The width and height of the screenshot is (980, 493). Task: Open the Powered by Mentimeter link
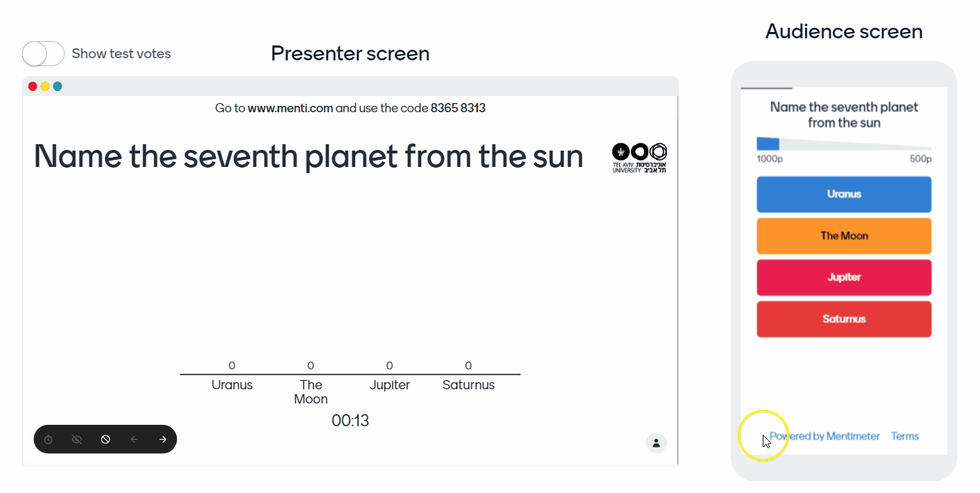tap(825, 436)
